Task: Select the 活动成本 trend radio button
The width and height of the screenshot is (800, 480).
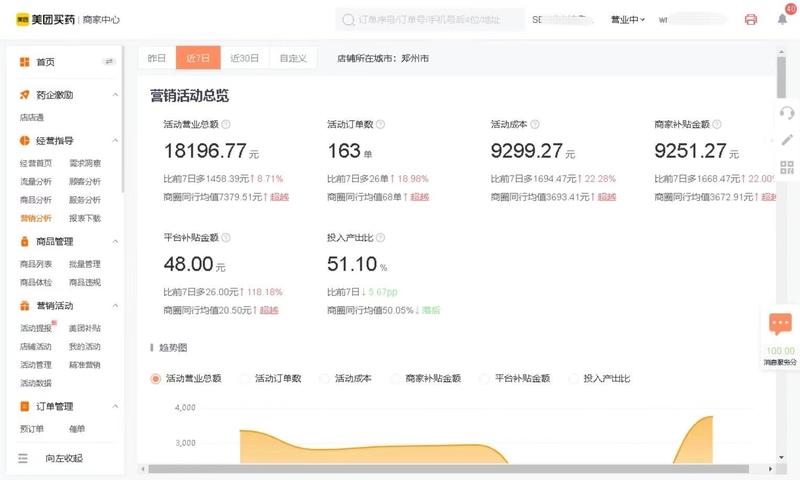Action: point(324,378)
